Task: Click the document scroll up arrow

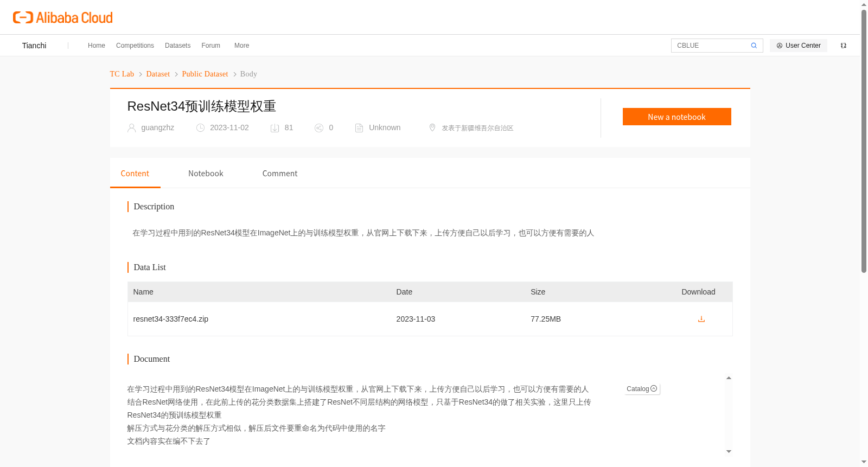Action: (729, 378)
